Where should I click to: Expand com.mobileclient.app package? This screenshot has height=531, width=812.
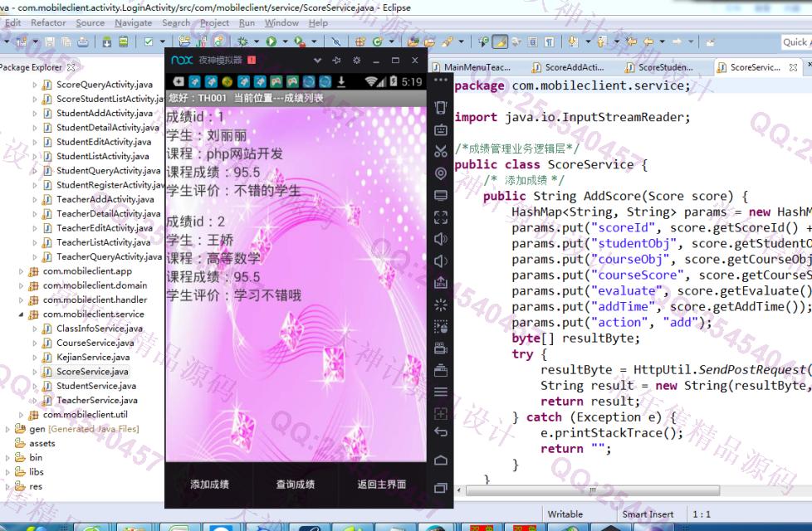21,271
